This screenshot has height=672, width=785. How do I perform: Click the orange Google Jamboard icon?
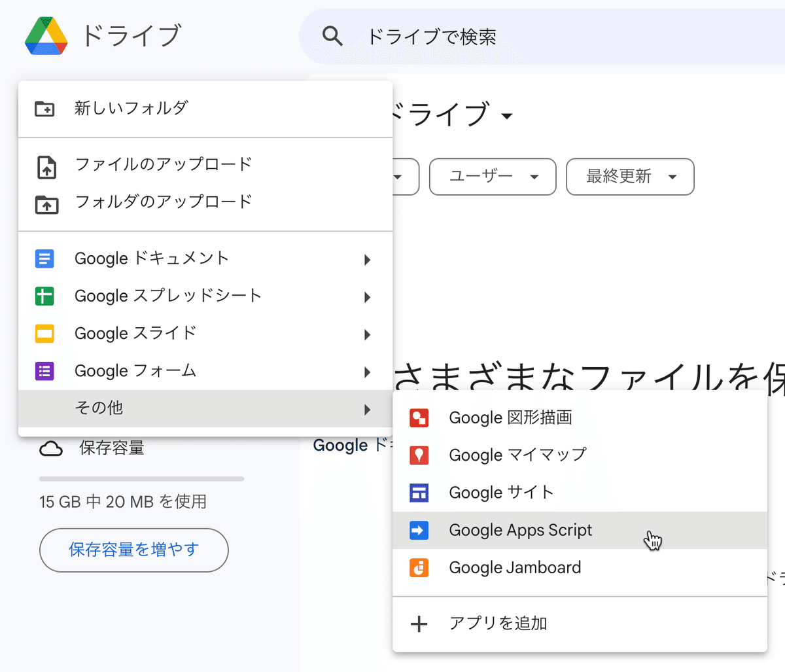(x=419, y=567)
